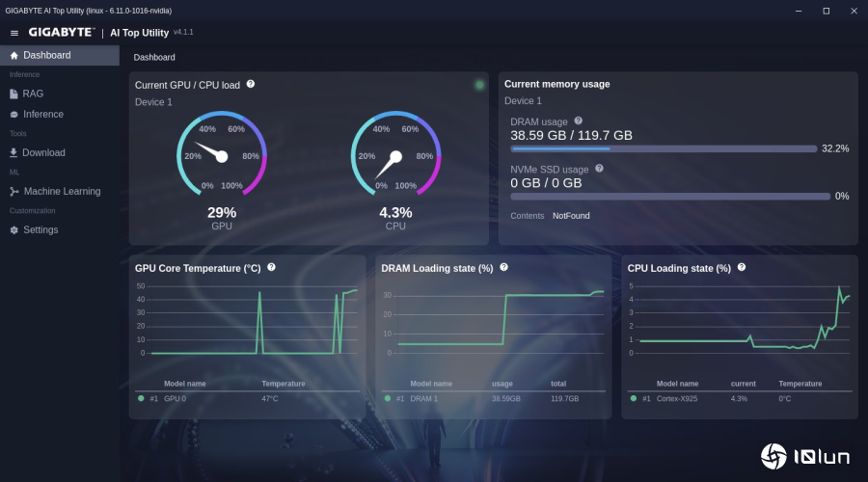Open the Download tool in sidebar
This screenshot has width=868, height=482.
click(x=43, y=152)
